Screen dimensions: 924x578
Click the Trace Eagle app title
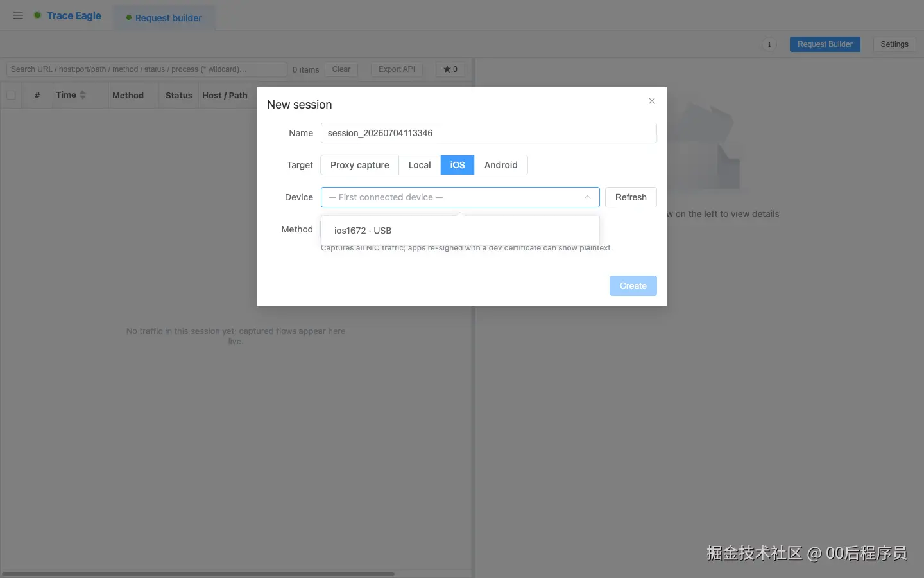point(74,15)
